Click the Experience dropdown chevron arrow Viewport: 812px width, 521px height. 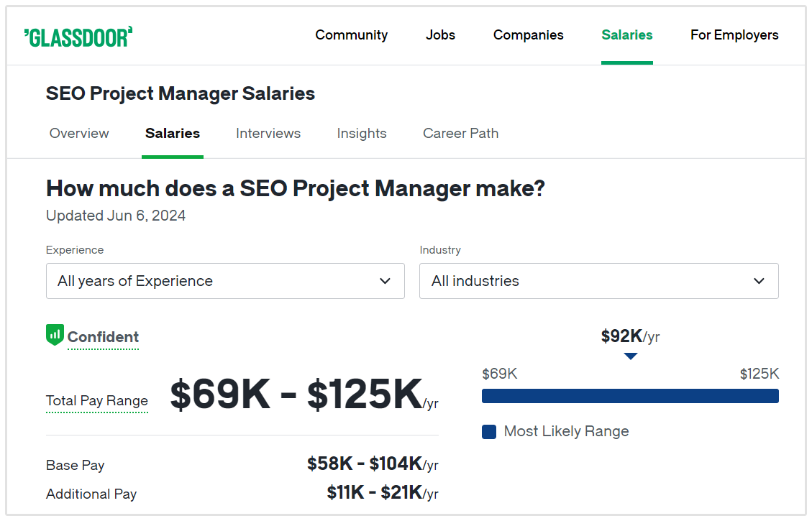pyautogui.click(x=386, y=281)
